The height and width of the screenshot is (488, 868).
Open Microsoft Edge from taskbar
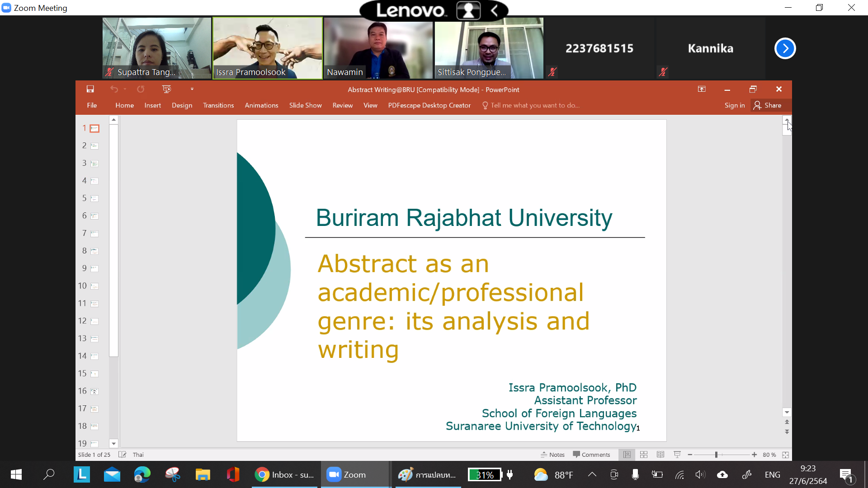(x=142, y=474)
